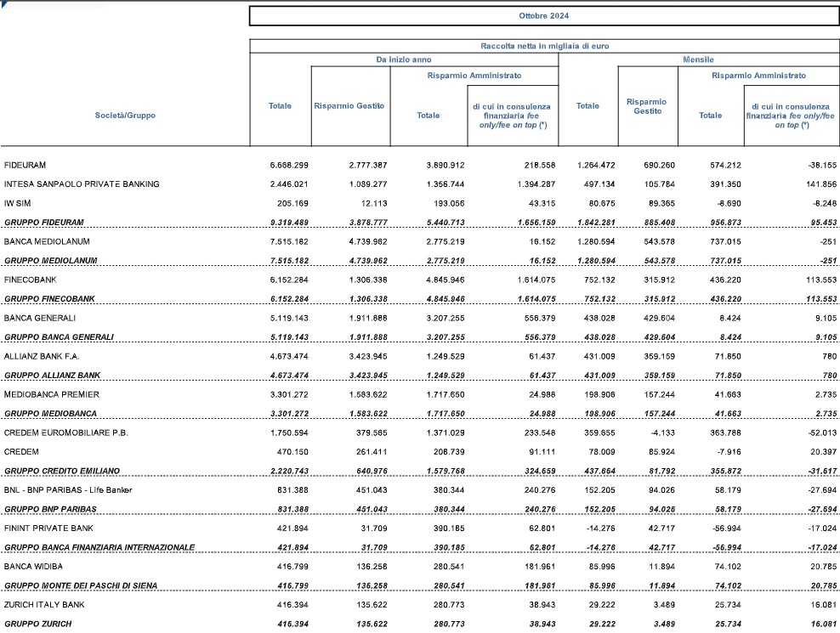Click the BANCA WIDIBA row label

coord(33,567)
